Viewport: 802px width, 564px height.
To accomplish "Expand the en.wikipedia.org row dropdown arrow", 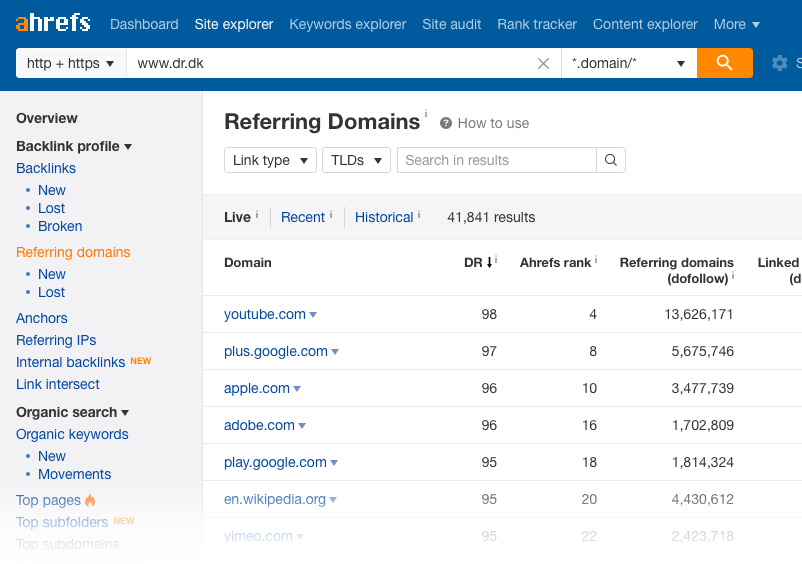I will tap(333, 500).
